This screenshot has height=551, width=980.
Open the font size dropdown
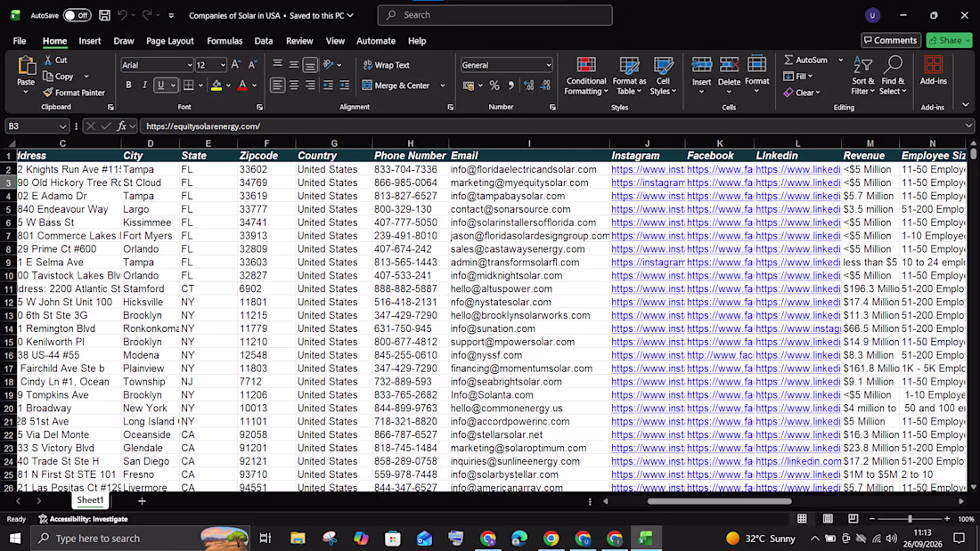(x=223, y=65)
